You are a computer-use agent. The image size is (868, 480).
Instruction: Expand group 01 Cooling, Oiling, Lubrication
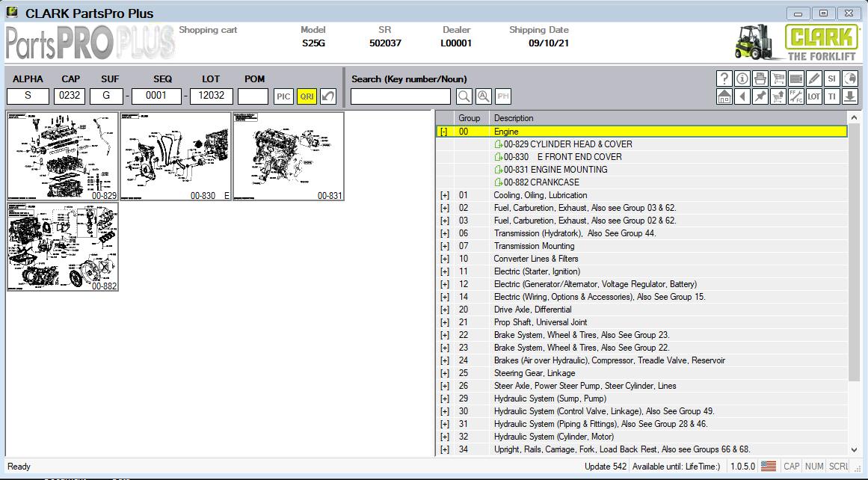point(444,195)
